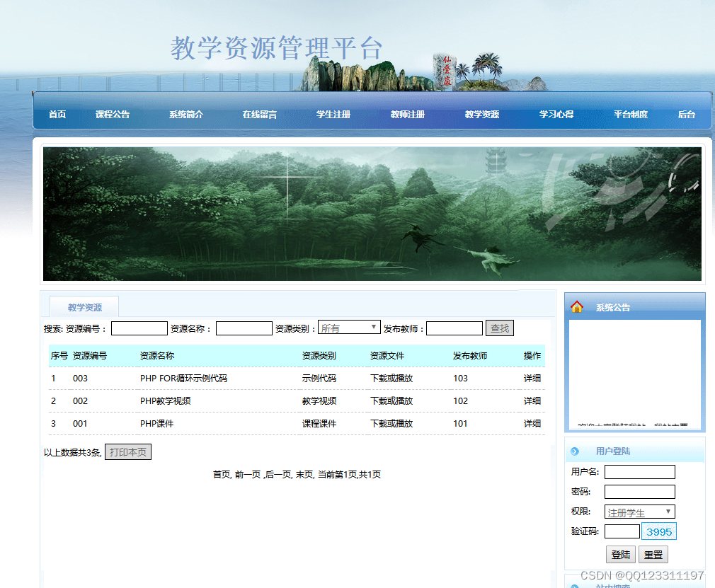This screenshot has height=588, width=715.
Task: Click the 登陆 button
Action: pyautogui.click(x=621, y=555)
